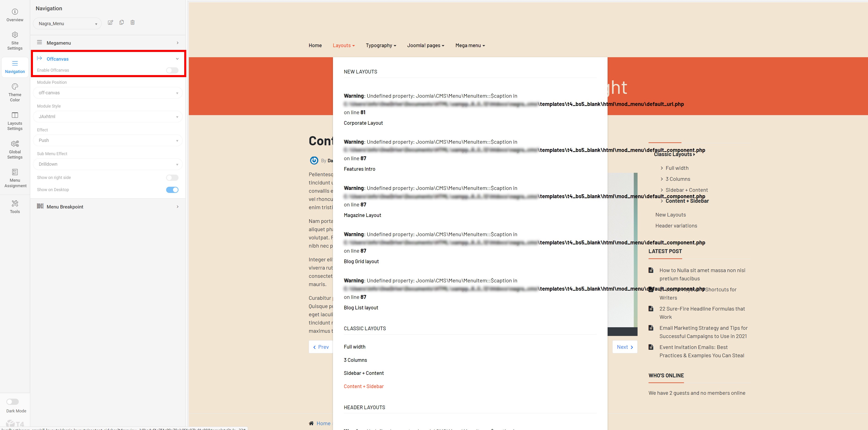This screenshot has height=430, width=868.
Task: Open the Effect dropdown showing Push
Action: pos(108,141)
